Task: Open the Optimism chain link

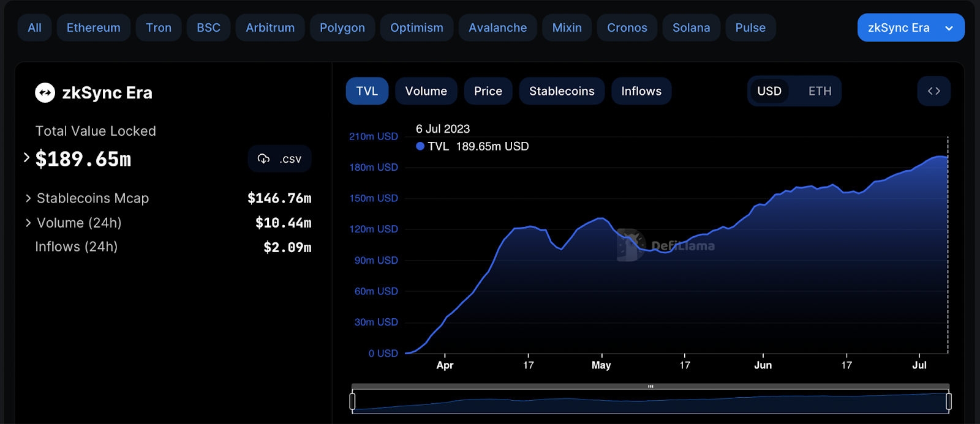Action: 417,28
